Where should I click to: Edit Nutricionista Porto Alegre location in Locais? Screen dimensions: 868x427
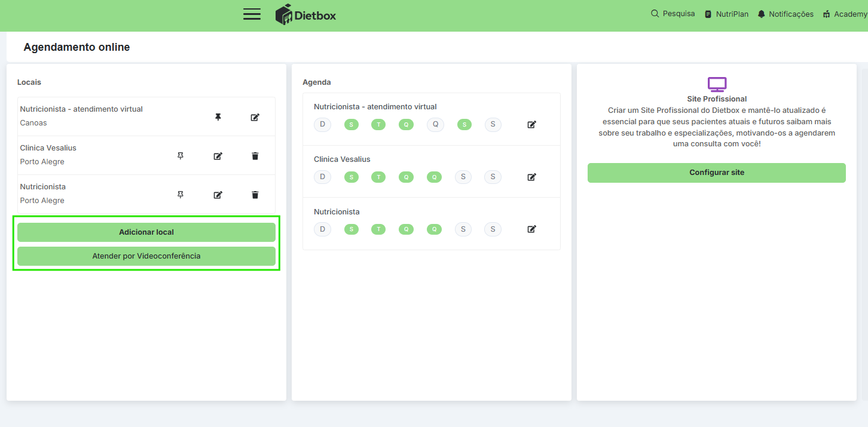tap(218, 195)
